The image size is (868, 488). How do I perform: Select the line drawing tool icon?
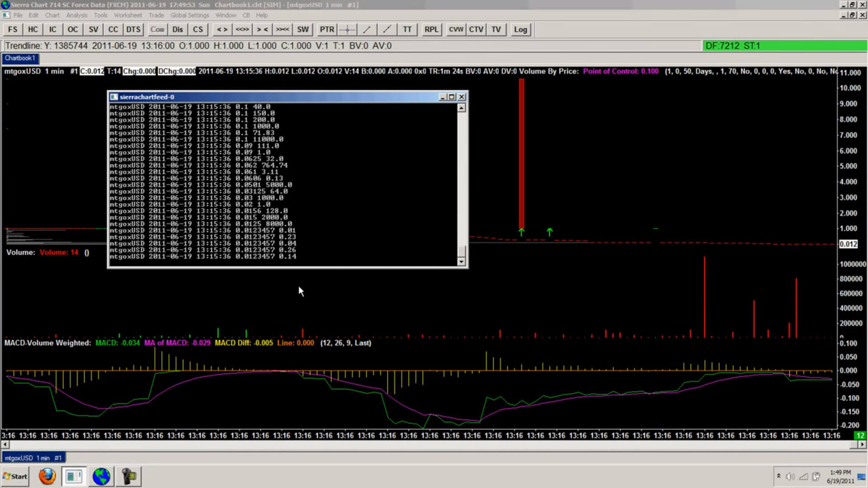[367, 29]
